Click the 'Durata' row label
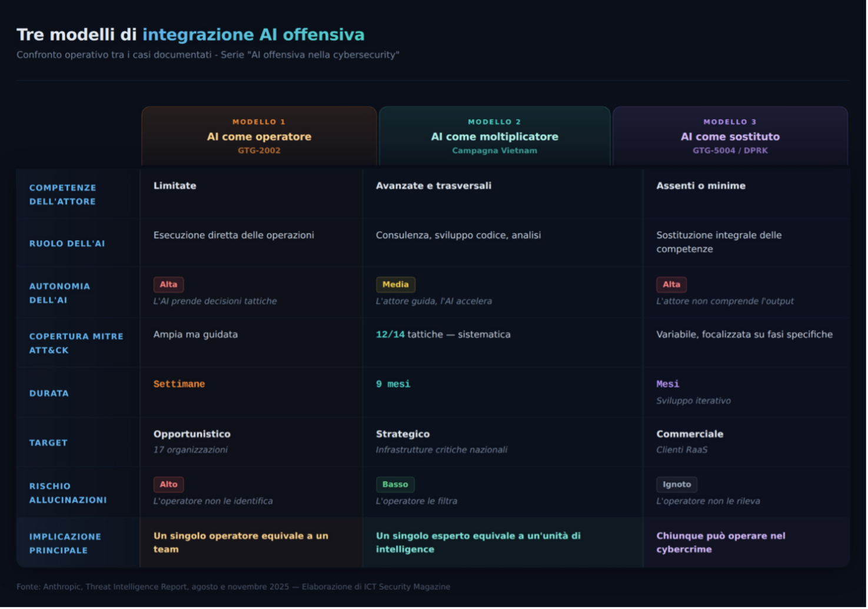The image size is (868, 609). (x=49, y=393)
